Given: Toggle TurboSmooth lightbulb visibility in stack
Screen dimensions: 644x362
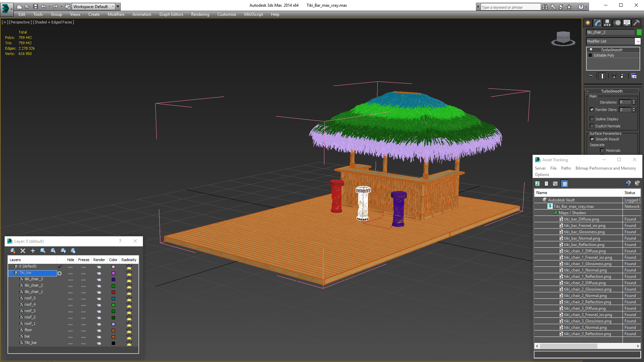Looking at the screenshot, I should click(591, 50).
